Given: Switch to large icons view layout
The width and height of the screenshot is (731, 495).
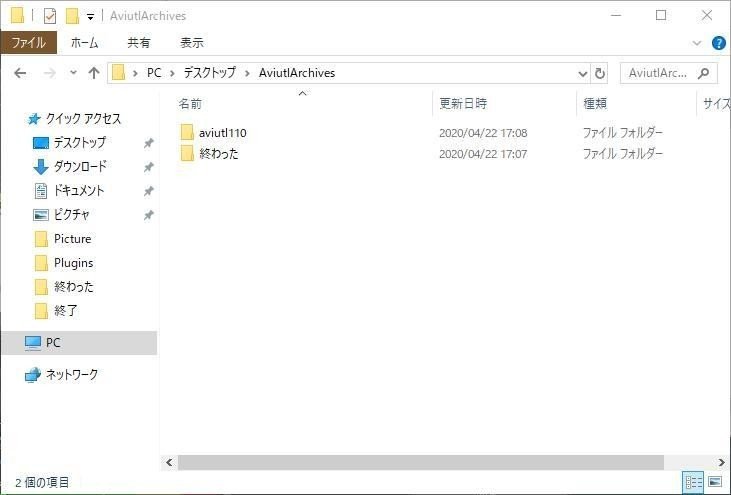Looking at the screenshot, I should (x=715, y=482).
